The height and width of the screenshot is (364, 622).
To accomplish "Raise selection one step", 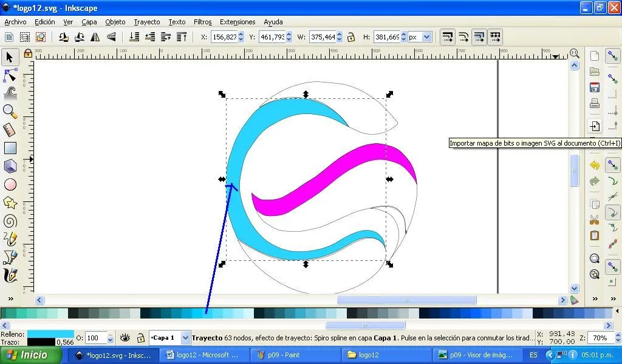I will (166, 37).
